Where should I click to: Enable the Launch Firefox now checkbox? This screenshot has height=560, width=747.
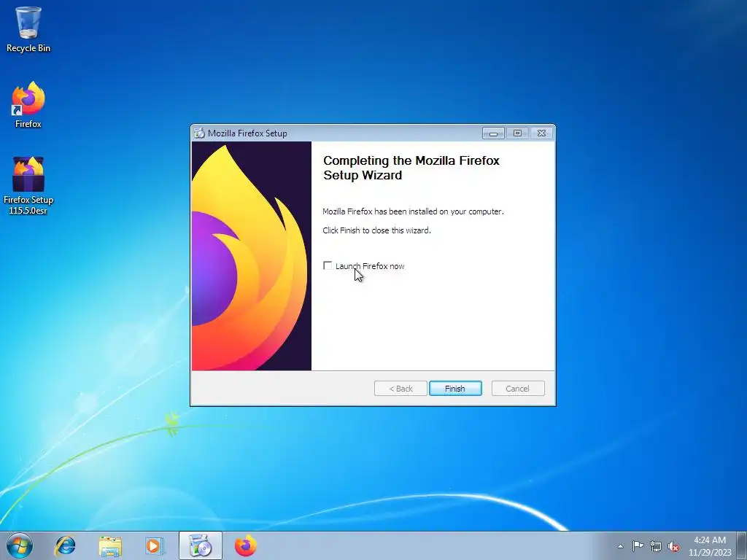328,265
